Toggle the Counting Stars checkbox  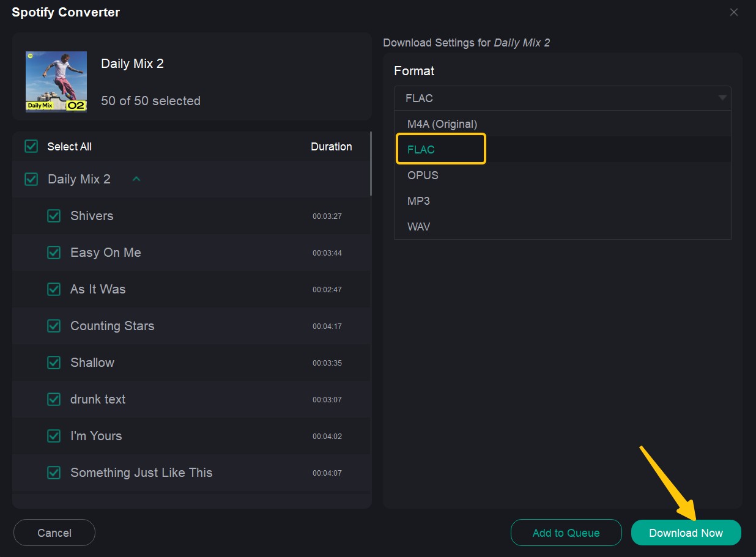coord(54,326)
